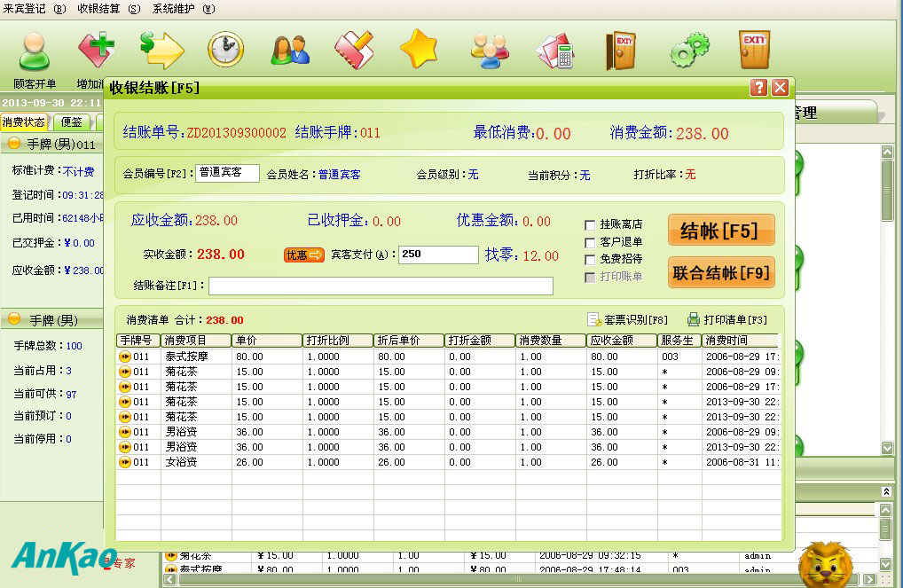Screen dimensions: 903x588
Task: Enable the 挂账离店 checkbox
Action: click(x=591, y=225)
